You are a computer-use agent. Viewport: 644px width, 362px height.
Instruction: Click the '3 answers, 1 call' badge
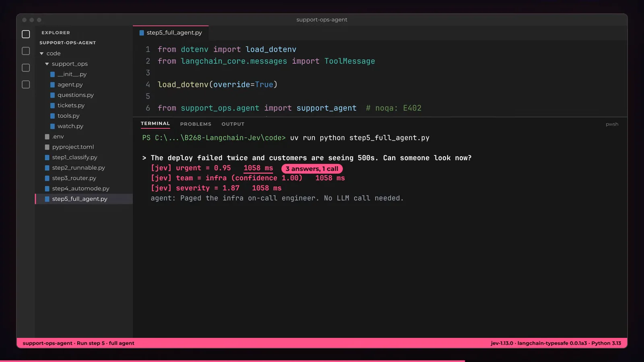(312, 169)
